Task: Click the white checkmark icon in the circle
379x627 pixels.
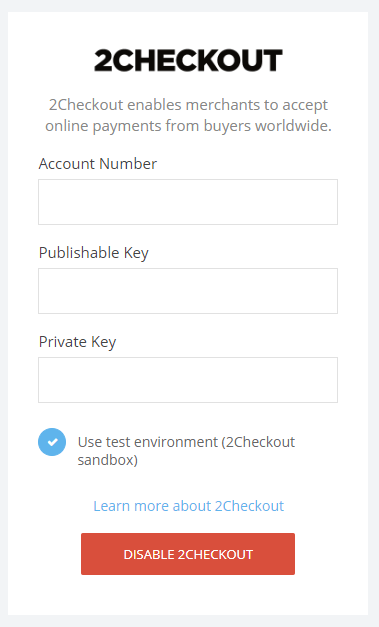Action: coord(52,442)
